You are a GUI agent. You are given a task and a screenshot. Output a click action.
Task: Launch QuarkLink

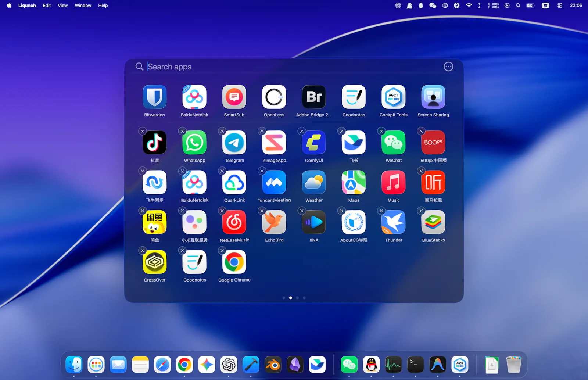point(234,182)
